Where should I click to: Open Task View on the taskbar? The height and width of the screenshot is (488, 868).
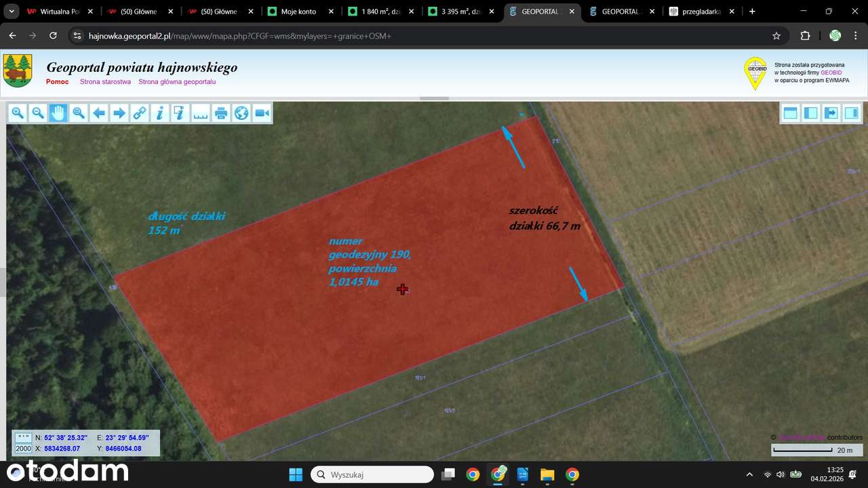(448, 474)
